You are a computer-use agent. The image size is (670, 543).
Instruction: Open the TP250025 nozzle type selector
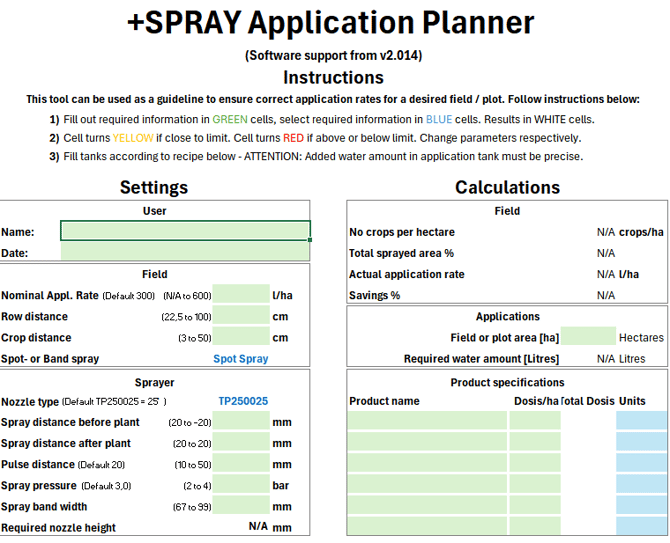coord(243,401)
